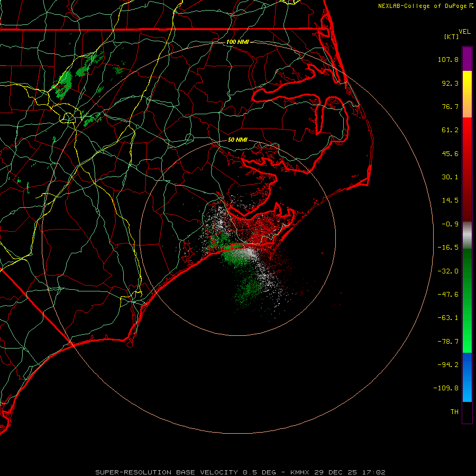Click the -94.2 legend value

(x=448, y=364)
